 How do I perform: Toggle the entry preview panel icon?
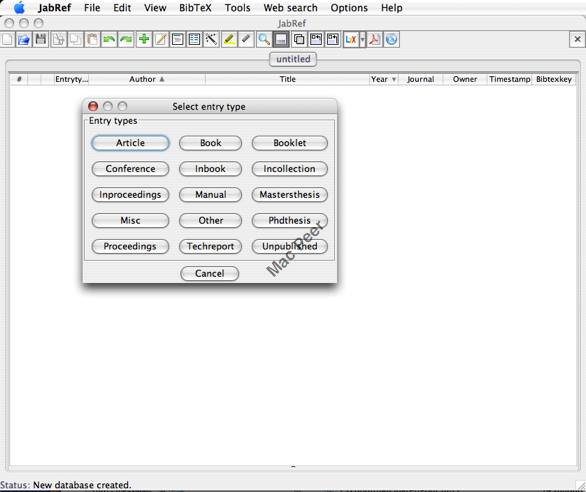point(281,39)
